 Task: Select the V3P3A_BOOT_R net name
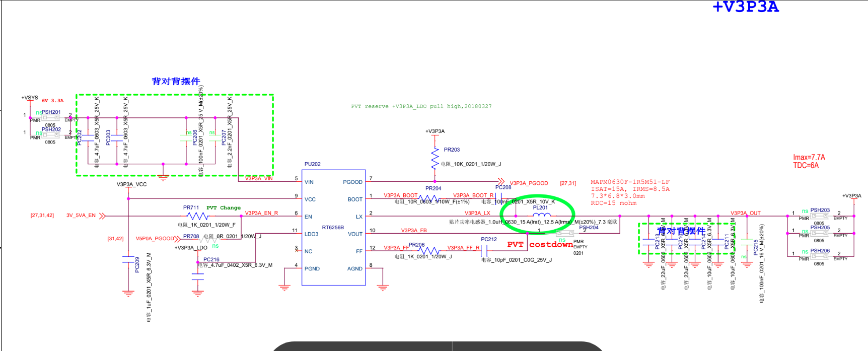(473, 195)
